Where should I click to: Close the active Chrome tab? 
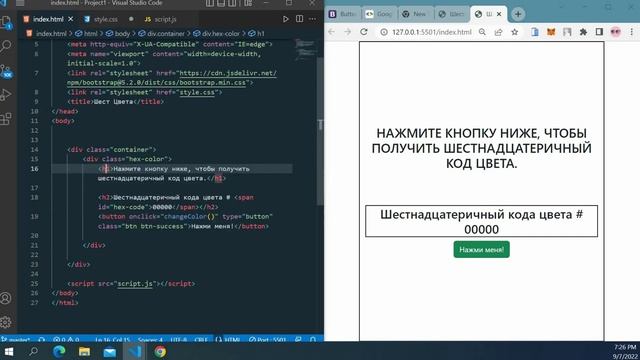coord(499,14)
